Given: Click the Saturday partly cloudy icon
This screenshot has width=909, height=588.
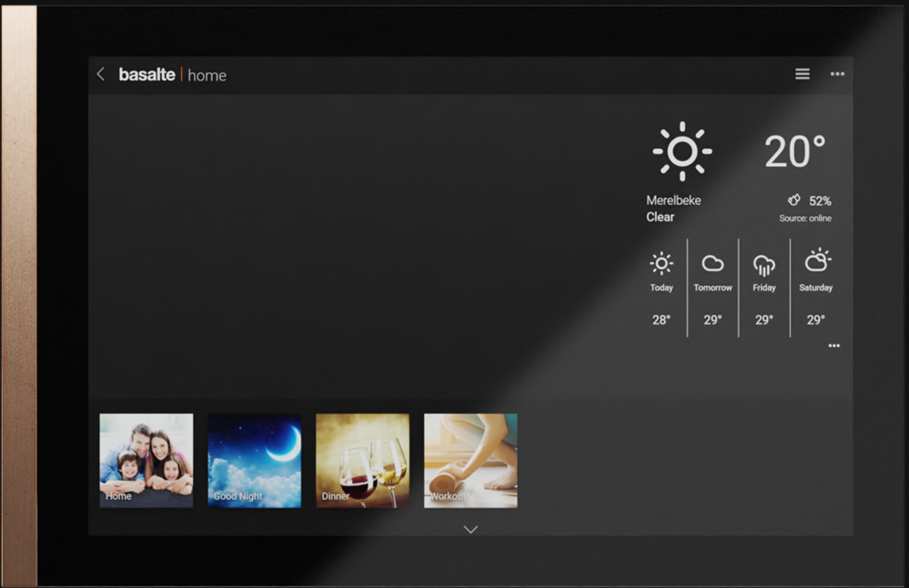Looking at the screenshot, I should [818, 260].
